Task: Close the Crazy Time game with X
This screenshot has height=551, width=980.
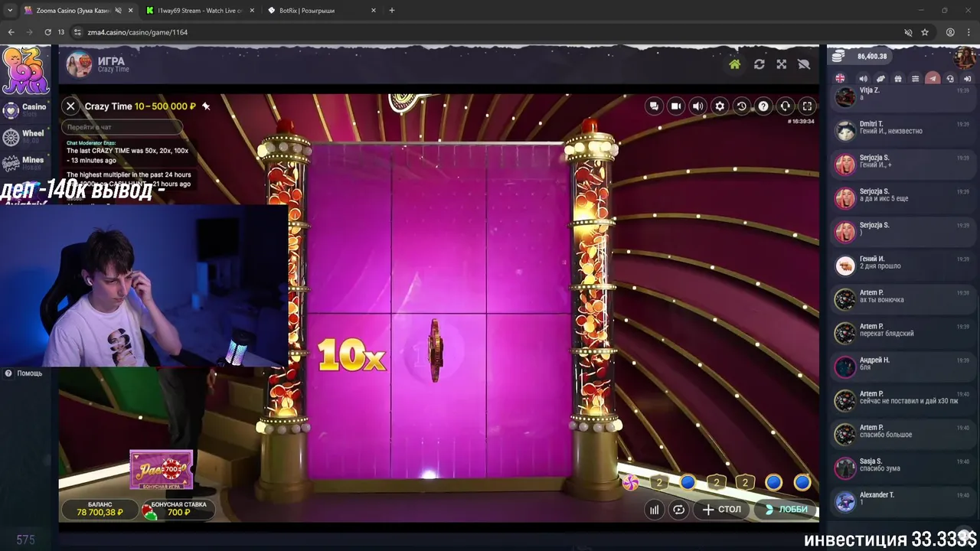Action: (70, 106)
